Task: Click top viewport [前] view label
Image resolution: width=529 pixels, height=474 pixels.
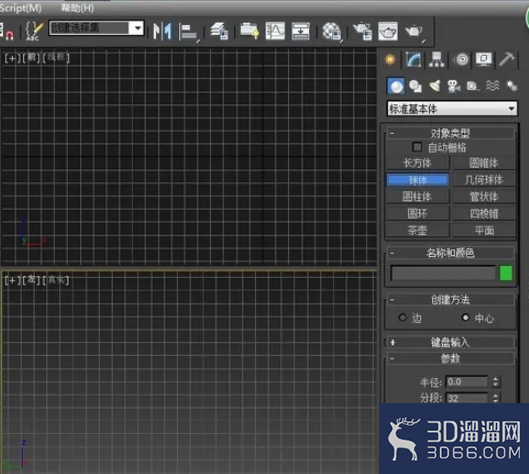Action: [31, 58]
